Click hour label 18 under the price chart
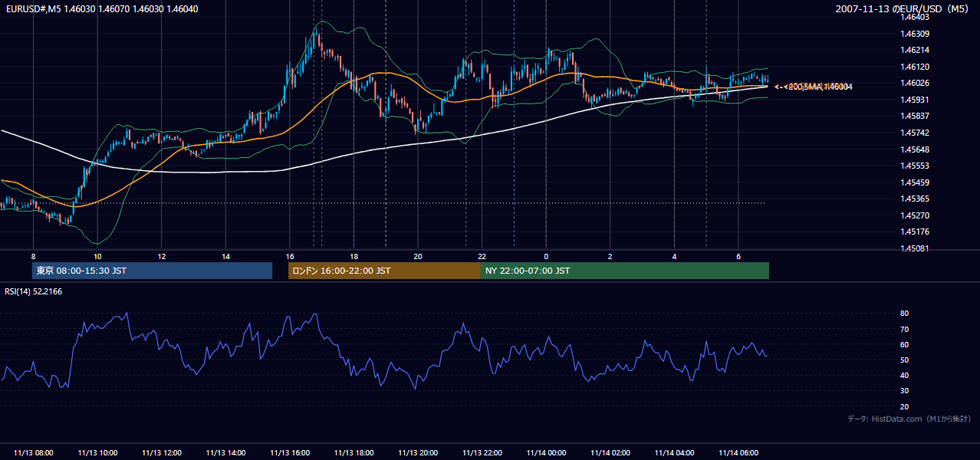This screenshot has width=980, height=460. click(x=354, y=256)
